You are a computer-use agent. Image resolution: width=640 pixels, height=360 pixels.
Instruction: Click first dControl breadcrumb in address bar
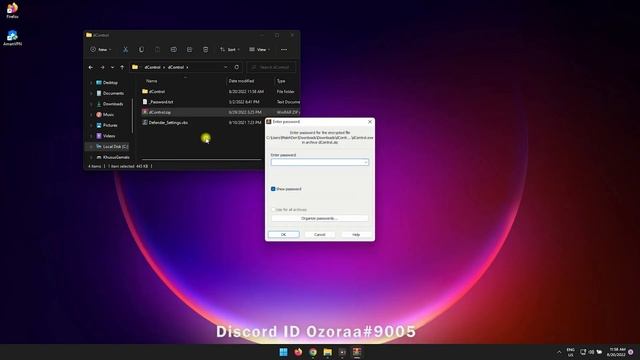click(x=152, y=67)
